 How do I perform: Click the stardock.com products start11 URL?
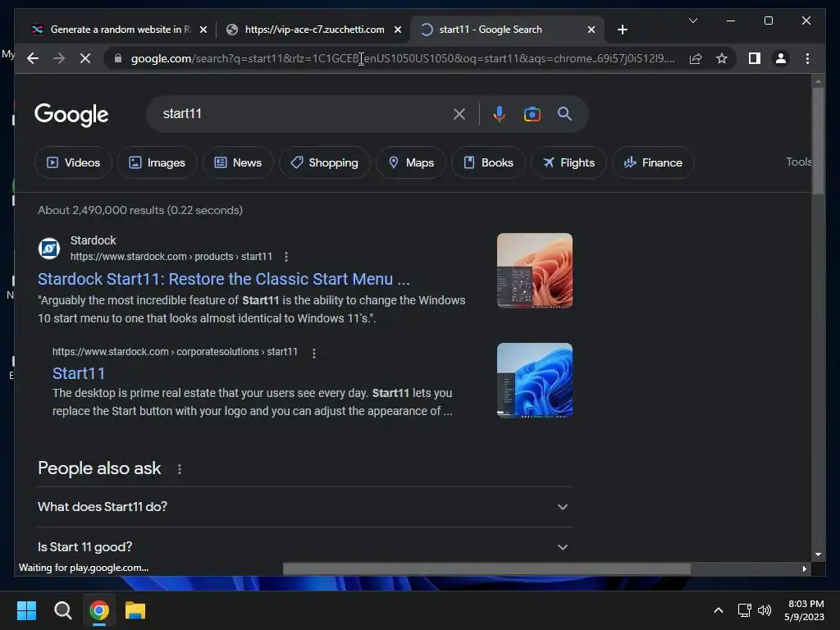pyautogui.click(x=171, y=257)
